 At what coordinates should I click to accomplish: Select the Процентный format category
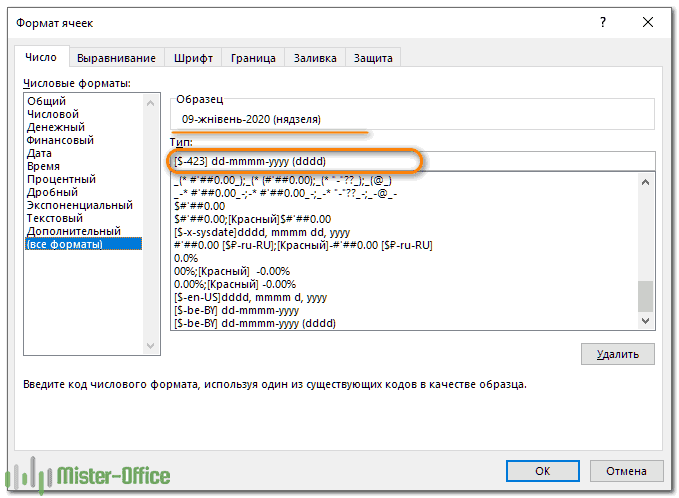pos(61,179)
